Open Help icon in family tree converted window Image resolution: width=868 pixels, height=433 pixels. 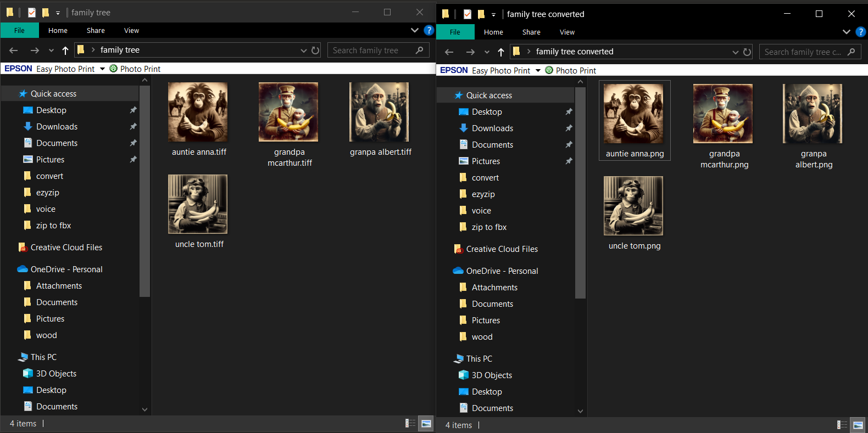pyautogui.click(x=861, y=32)
